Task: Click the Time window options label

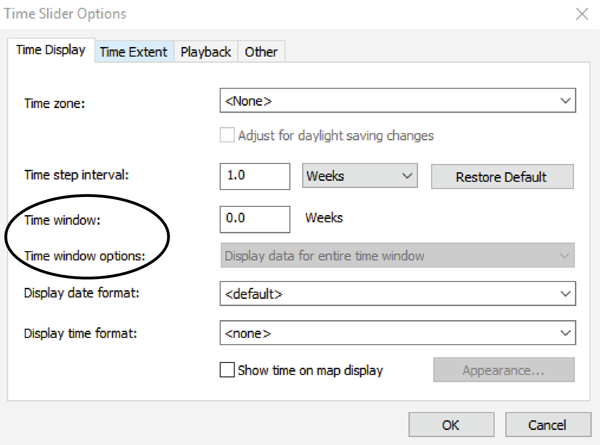Action: [x=84, y=256]
